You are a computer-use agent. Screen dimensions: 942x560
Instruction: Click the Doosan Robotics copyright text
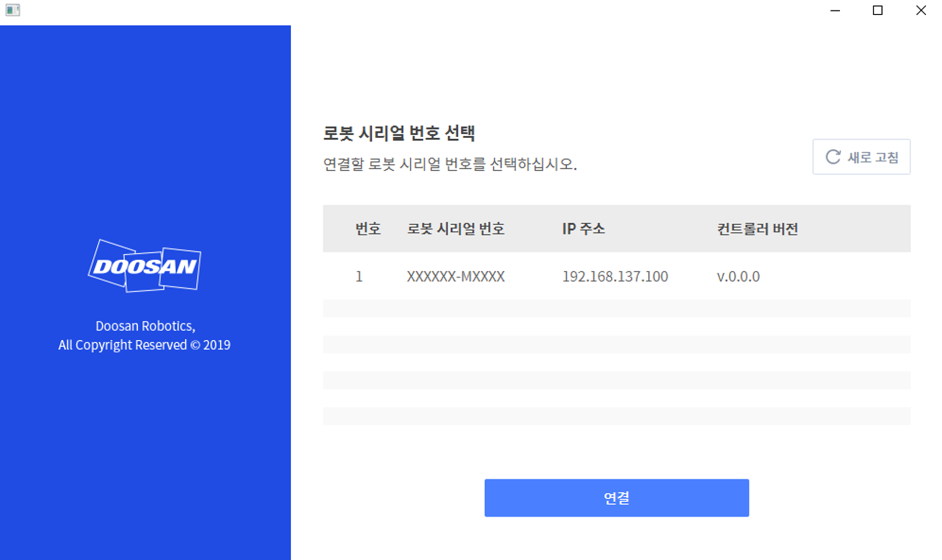coord(144,335)
